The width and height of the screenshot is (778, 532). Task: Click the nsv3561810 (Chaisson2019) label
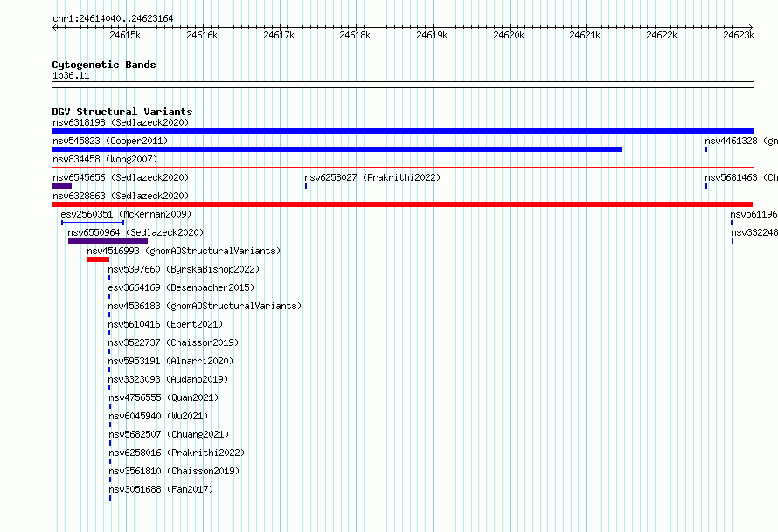point(174,471)
